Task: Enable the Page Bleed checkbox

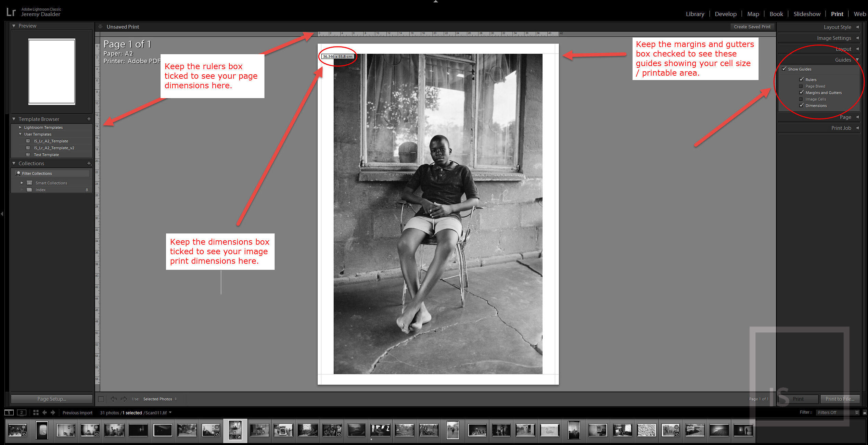Action: 801,86
